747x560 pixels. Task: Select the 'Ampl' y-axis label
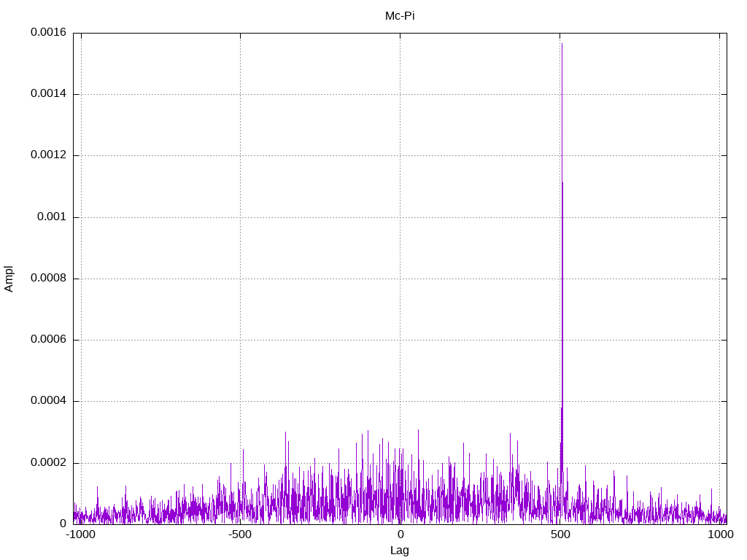tap(9, 279)
